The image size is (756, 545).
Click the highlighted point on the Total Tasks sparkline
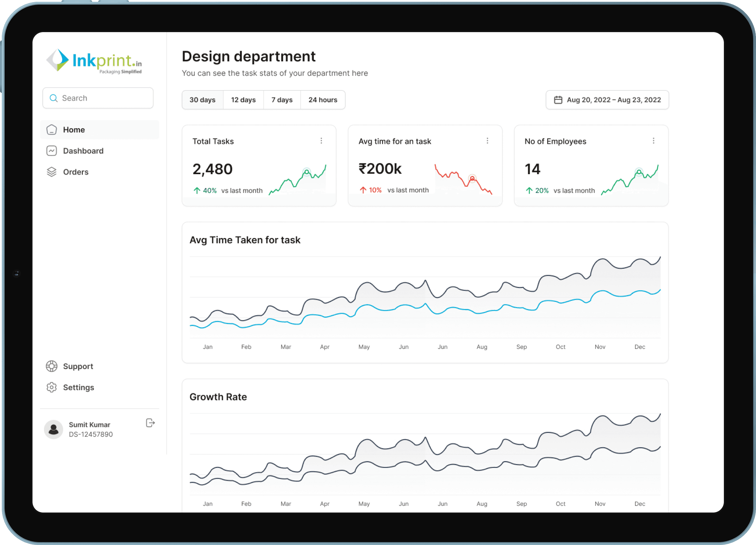[306, 172]
